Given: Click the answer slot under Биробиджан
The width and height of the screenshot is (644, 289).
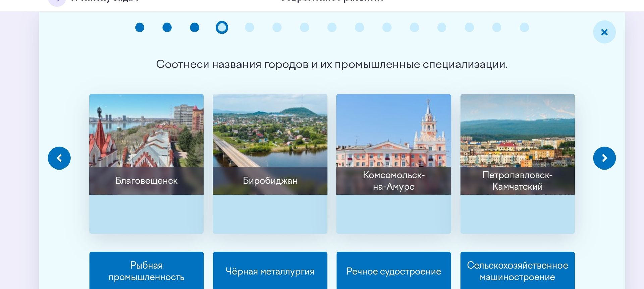Looking at the screenshot, I should [270, 214].
